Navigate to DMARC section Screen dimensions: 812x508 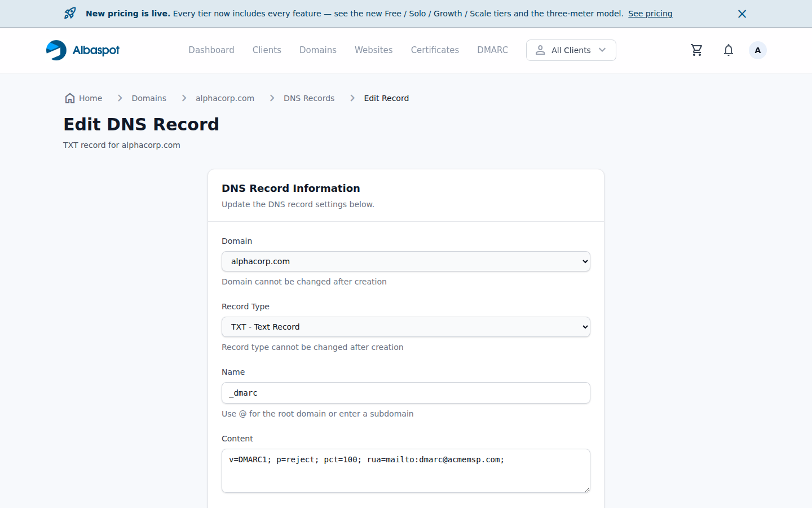tap(492, 50)
